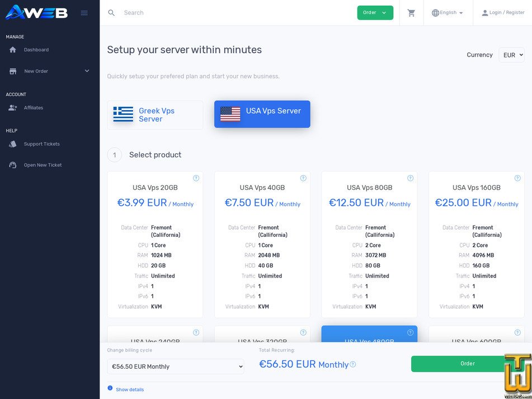The width and height of the screenshot is (532, 399).
Task: Go to Dashboard in sidebar
Action: (36, 50)
